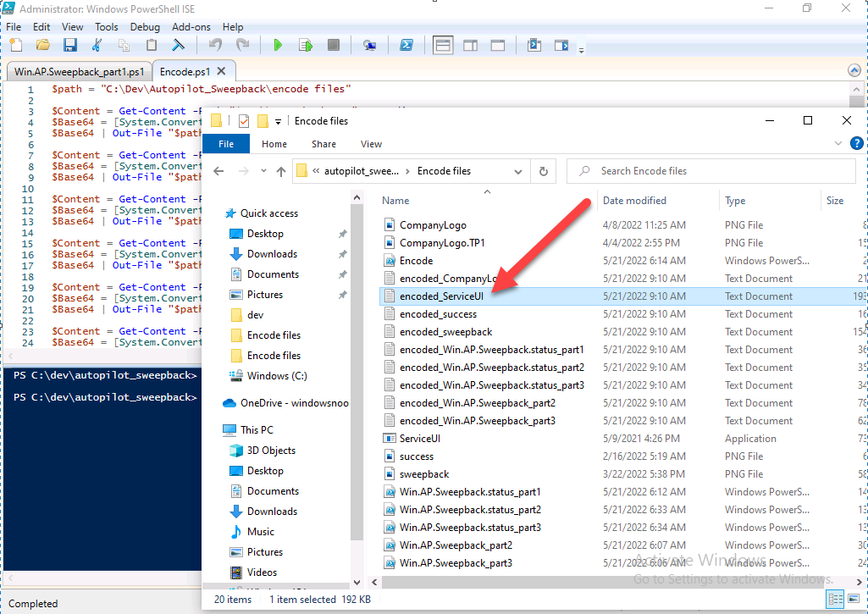The height and width of the screenshot is (614, 868).
Task: Open the Debug menu in PowerShell ISE
Action: pos(145,27)
